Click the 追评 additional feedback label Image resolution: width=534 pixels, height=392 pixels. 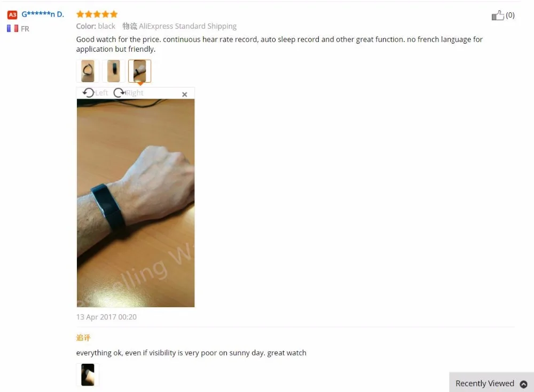coord(83,338)
